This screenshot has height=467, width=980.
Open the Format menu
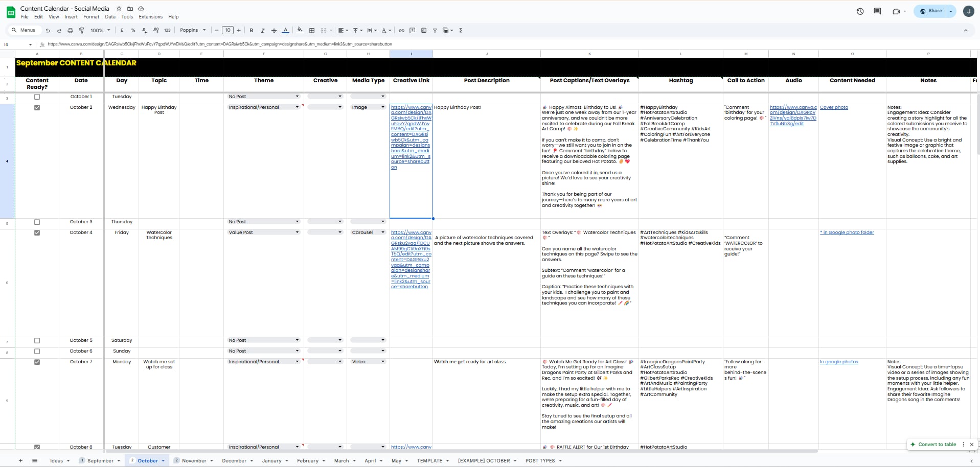pos(92,17)
